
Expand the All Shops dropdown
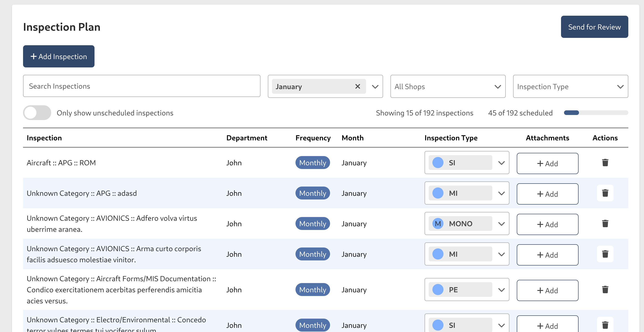(447, 87)
